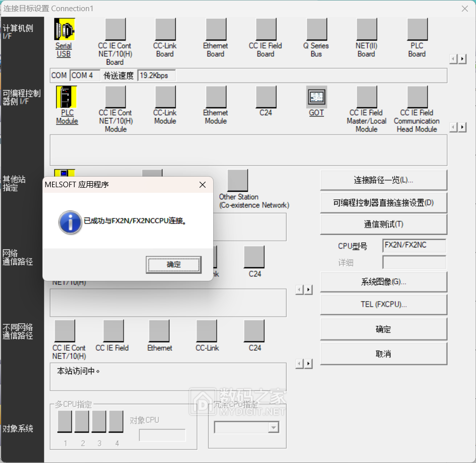Open the 冗余CPU指定 dropdown
Image resolution: width=476 pixels, height=463 pixels.
tap(273, 428)
